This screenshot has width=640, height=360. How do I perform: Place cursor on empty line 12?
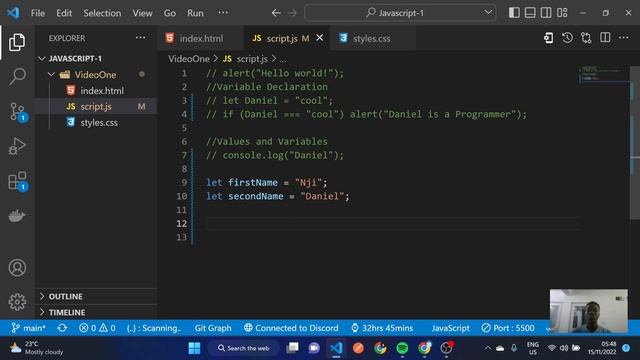point(392,224)
